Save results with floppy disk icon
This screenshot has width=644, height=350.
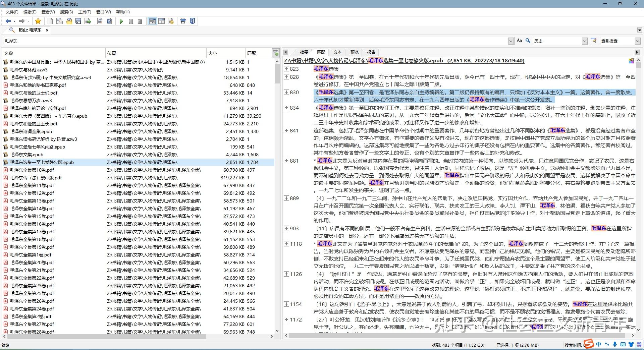pos(78,21)
